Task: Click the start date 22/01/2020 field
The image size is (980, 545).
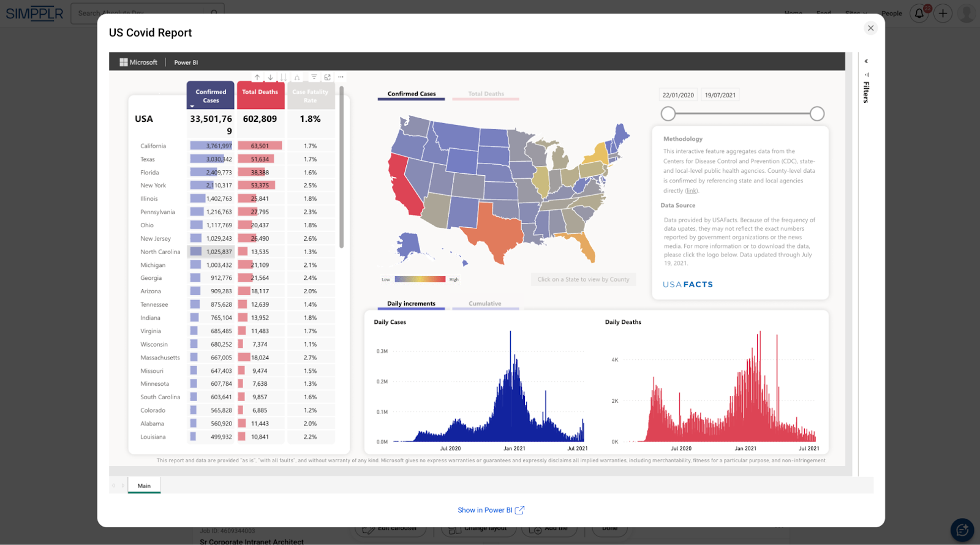Action: [678, 95]
